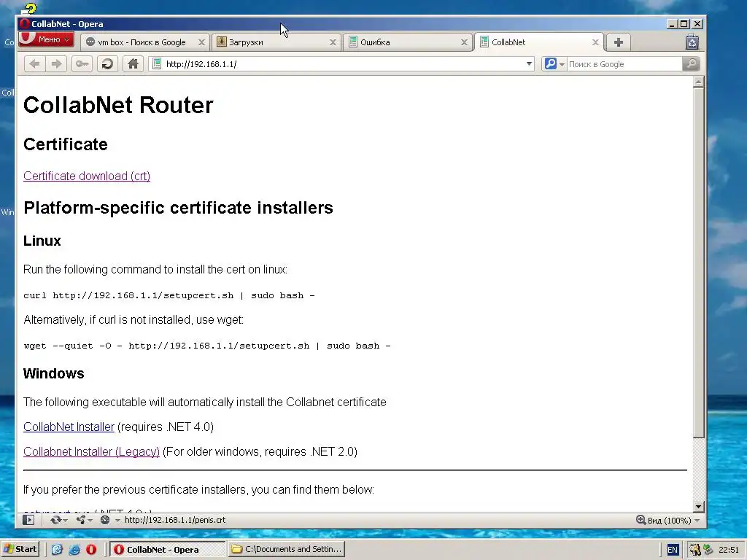Image resolution: width=747 pixels, height=560 pixels.
Task: Click the Safely Remove Hardware tray icon
Action: click(708, 550)
